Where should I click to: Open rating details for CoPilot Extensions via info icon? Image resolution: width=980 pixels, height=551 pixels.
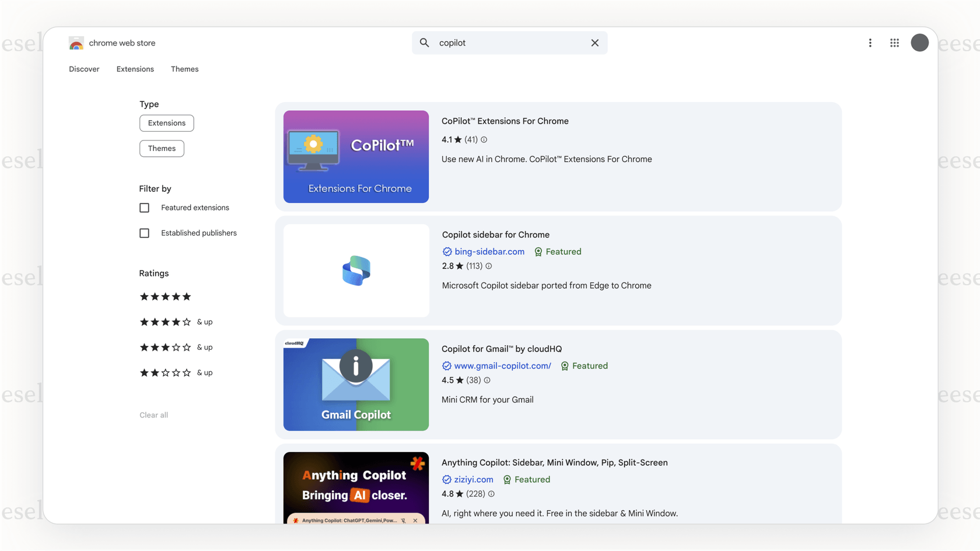[484, 139]
